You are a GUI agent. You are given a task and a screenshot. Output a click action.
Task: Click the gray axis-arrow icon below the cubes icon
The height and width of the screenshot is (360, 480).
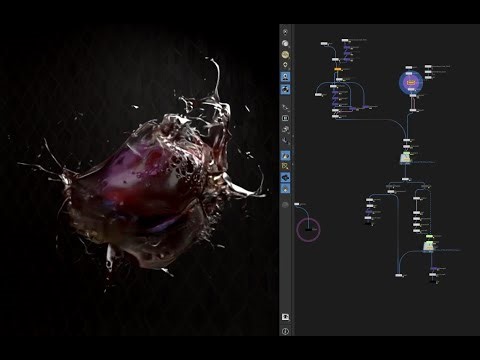click(x=285, y=140)
